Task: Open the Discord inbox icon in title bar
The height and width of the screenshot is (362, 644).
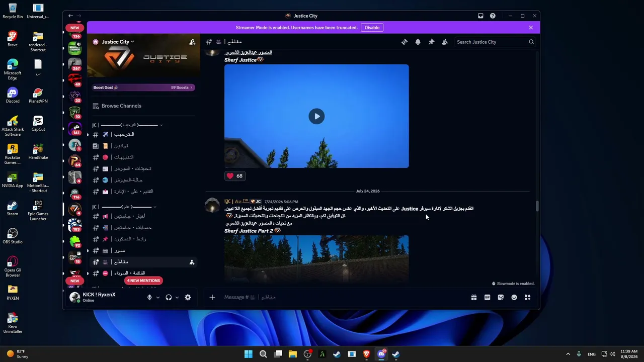Action: click(x=480, y=16)
